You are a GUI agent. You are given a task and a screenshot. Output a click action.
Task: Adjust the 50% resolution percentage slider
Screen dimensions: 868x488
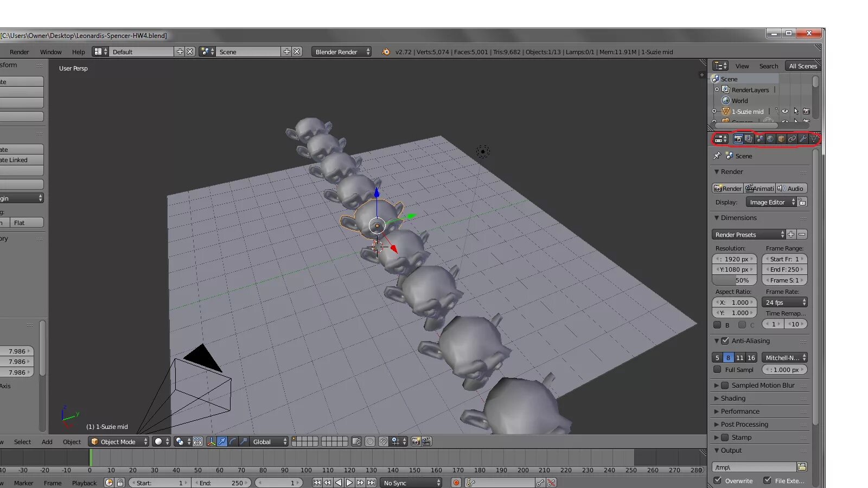pos(735,280)
